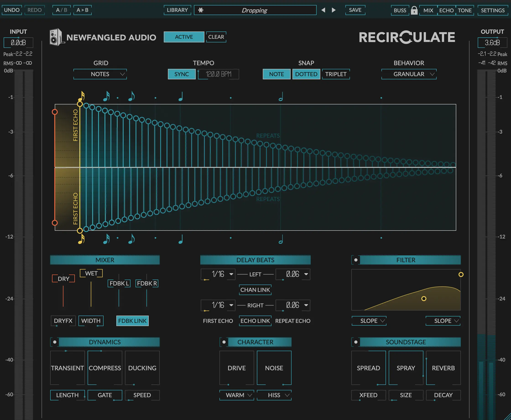Click the asterisk icon in the preset name field
The height and width of the screenshot is (420, 511).
tap(201, 10)
